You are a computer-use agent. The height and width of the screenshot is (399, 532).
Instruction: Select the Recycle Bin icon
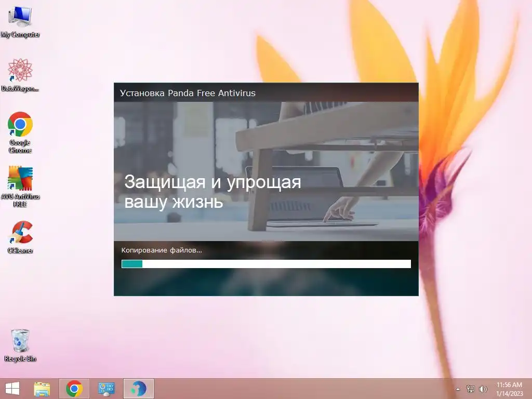tap(20, 345)
